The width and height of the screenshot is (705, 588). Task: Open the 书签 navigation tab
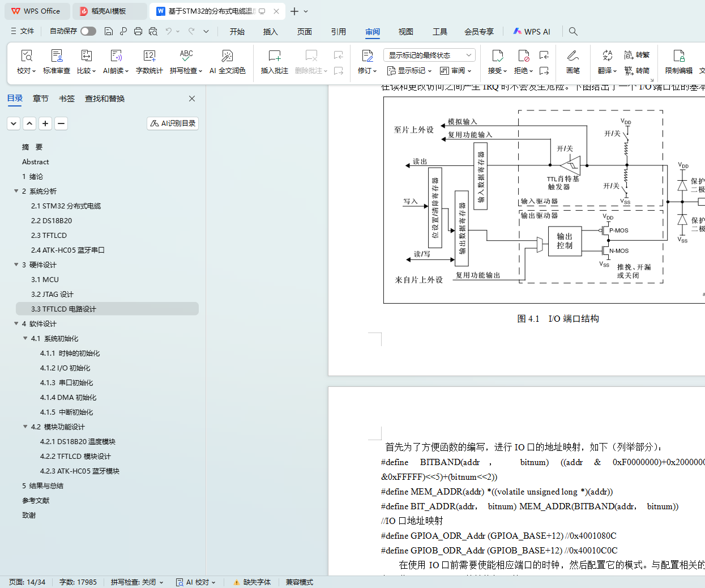(x=67, y=99)
